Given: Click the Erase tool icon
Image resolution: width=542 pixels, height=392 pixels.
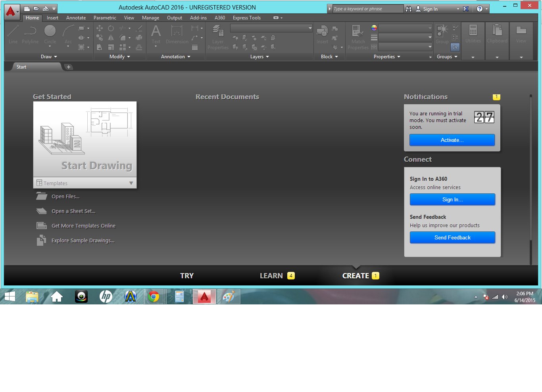Looking at the screenshot, I should point(139,28).
